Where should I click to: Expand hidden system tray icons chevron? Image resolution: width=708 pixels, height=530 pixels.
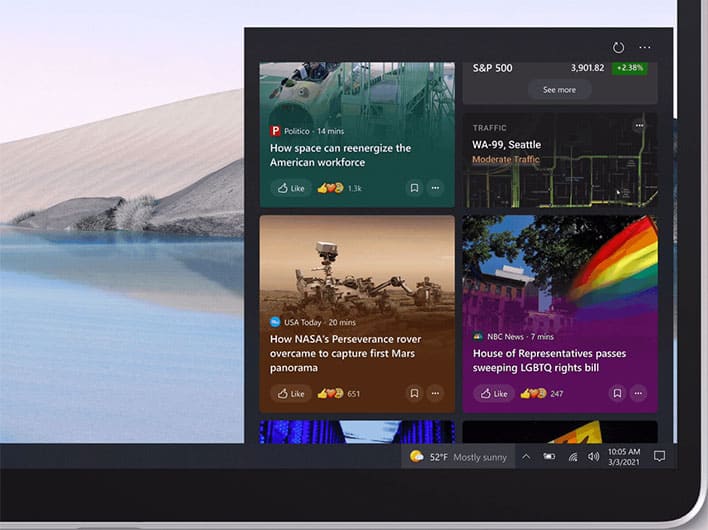pyautogui.click(x=526, y=456)
